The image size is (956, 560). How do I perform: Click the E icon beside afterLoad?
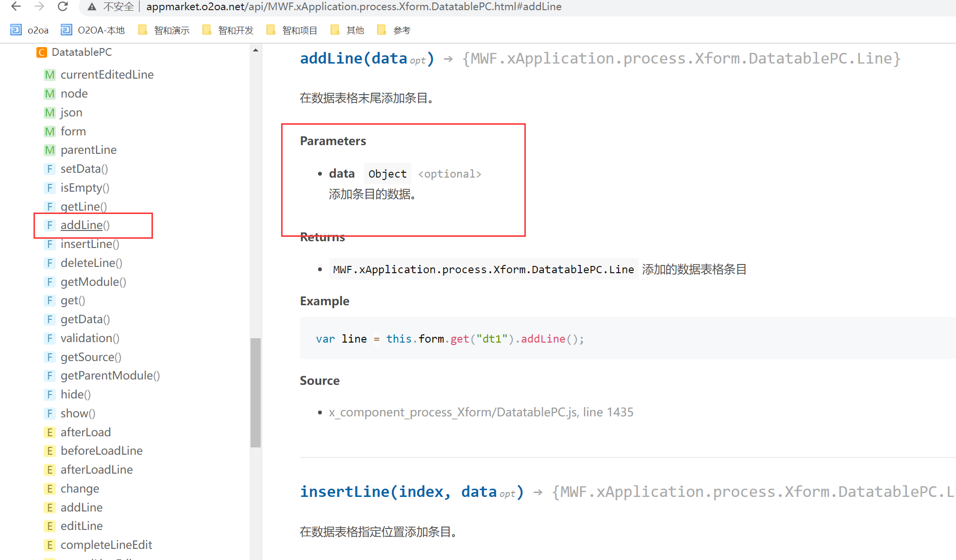pos(50,432)
